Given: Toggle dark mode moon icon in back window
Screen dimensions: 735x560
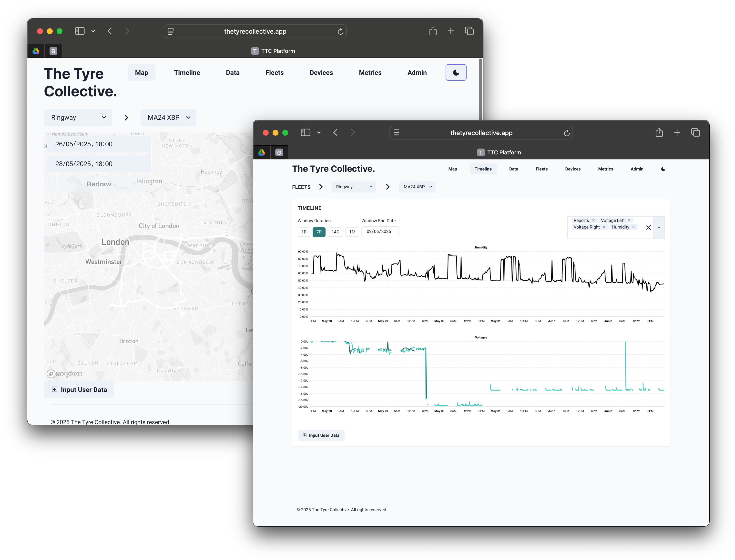Looking at the screenshot, I should tap(456, 73).
